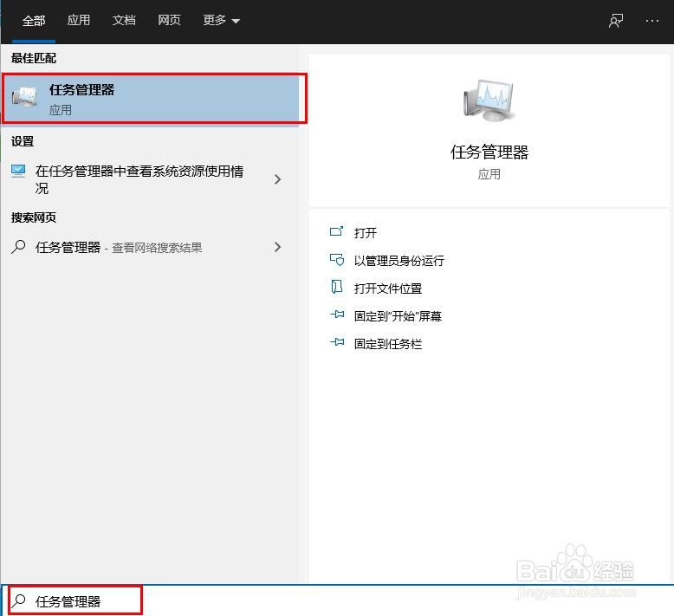Choose 打开文件位置
Screen dimensions: 674x616
pyautogui.click(x=388, y=289)
